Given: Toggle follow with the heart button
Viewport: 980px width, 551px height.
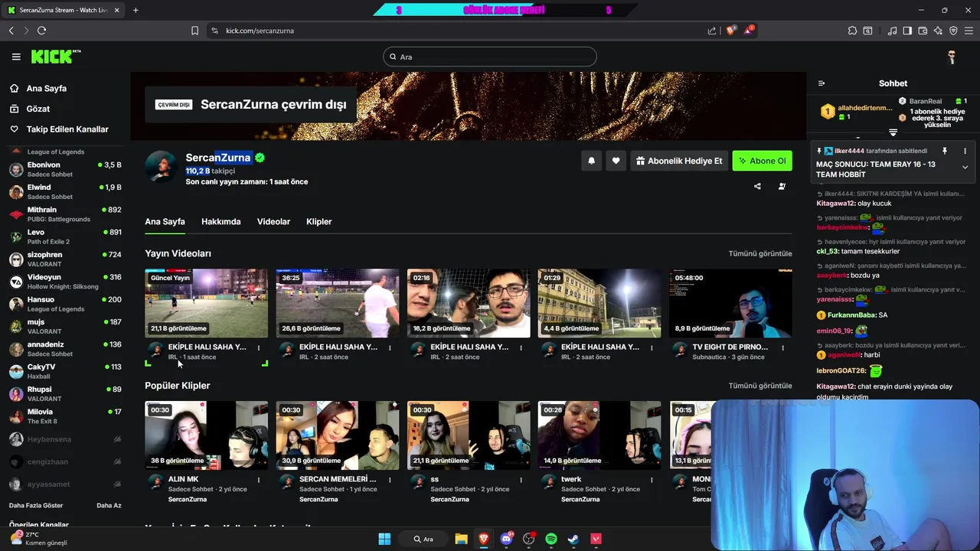Looking at the screenshot, I should (x=616, y=161).
